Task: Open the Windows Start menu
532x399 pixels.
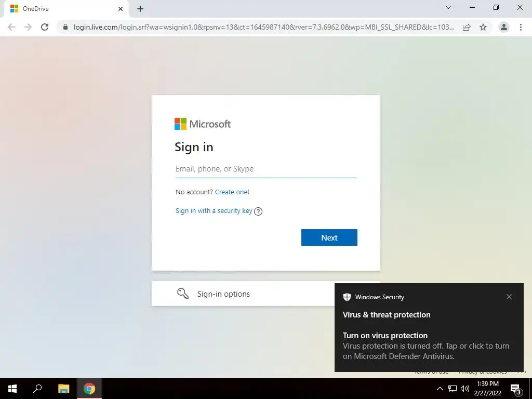Action: coord(12,389)
